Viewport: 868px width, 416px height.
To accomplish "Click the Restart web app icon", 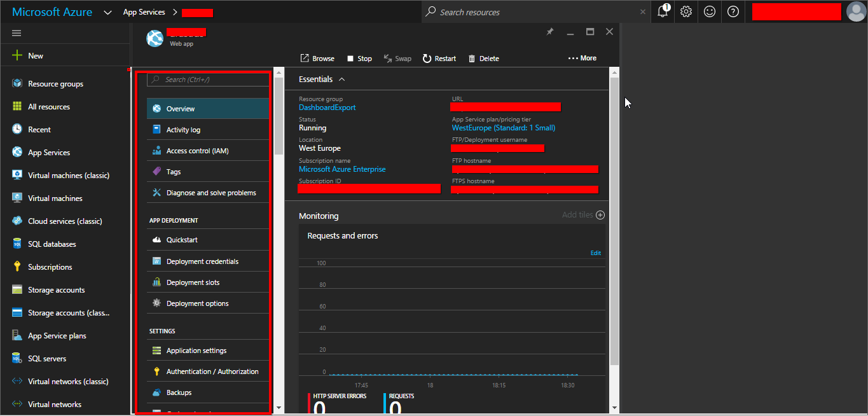I will [x=427, y=59].
